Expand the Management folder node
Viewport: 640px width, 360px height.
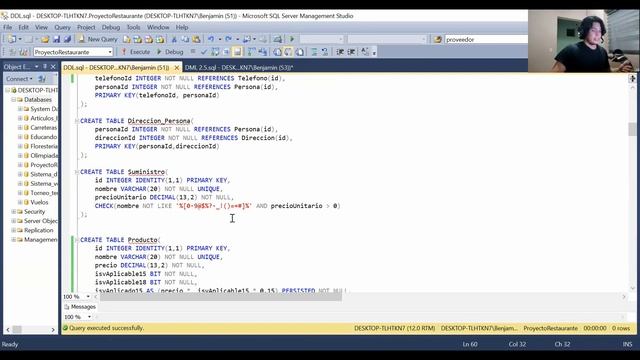coord(13,240)
